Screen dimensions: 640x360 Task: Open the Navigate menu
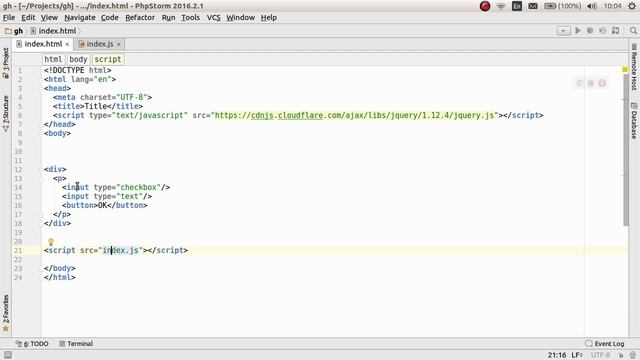coord(80,18)
